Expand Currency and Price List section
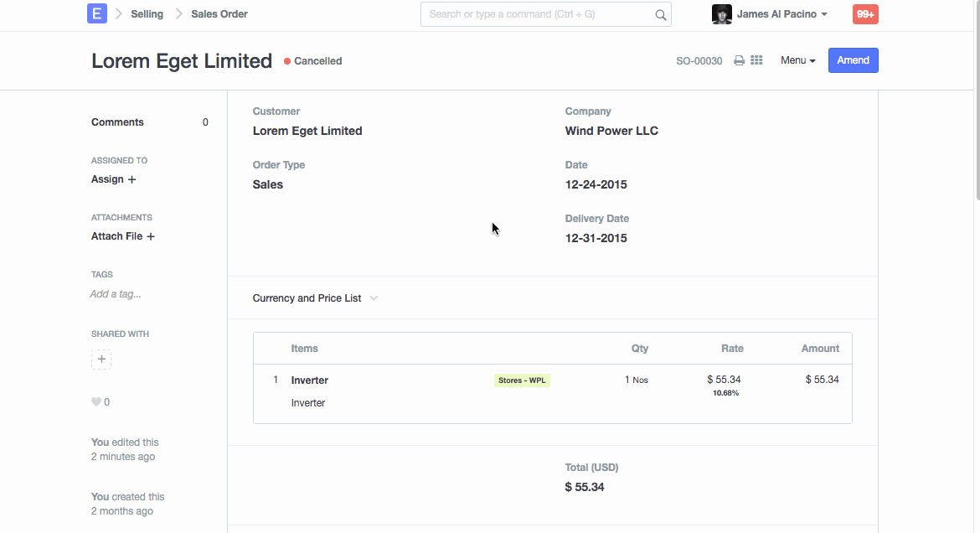The width and height of the screenshot is (980, 533). click(x=315, y=298)
